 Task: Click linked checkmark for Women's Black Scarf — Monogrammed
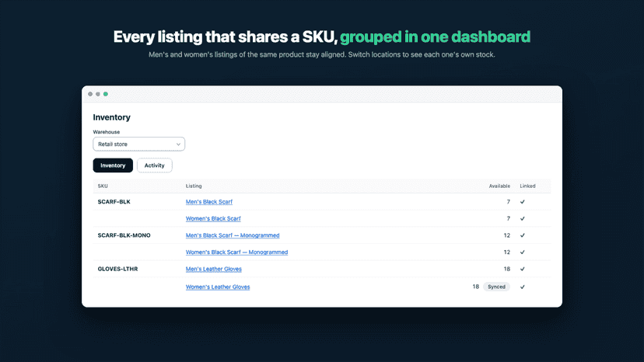[x=523, y=252]
